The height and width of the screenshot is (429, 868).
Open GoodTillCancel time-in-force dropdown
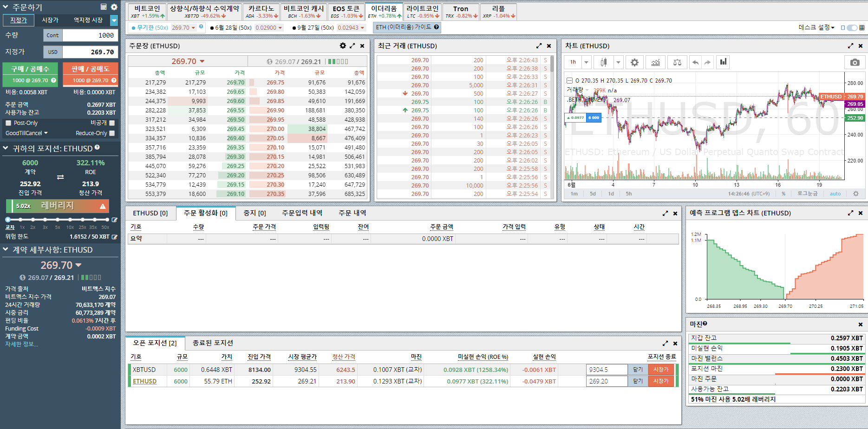click(26, 133)
